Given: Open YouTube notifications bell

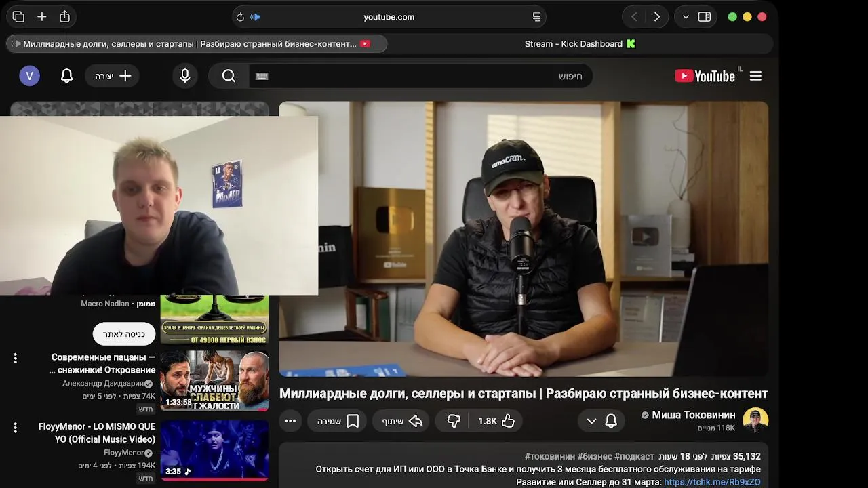Looking at the screenshot, I should [x=66, y=76].
